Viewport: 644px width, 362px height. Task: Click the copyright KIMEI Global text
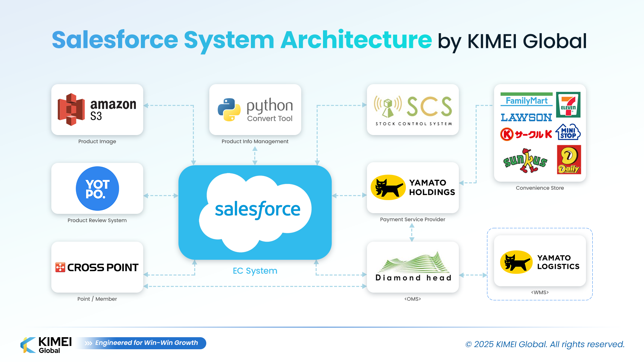(545, 344)
